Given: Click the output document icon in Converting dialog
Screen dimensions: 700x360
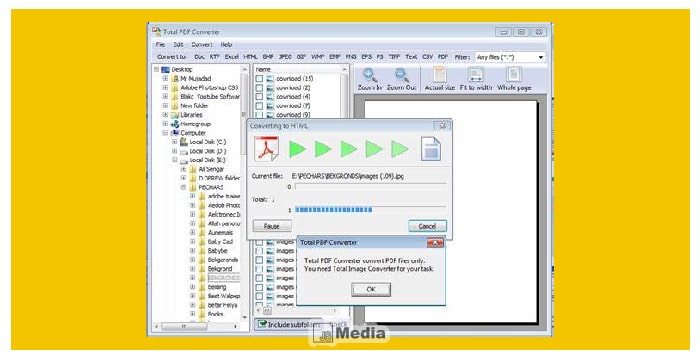Looking at the screenshot, I should [430, 149].
